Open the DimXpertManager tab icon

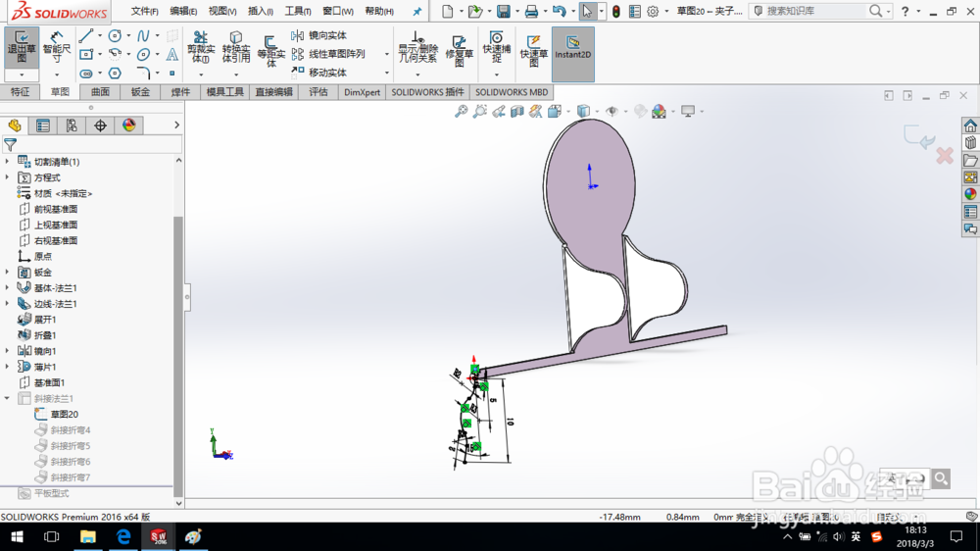(100, 125)
